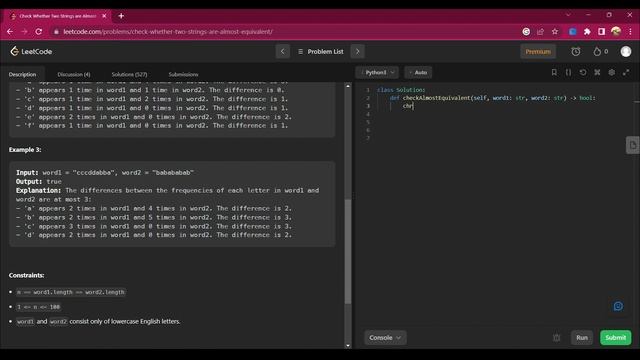Open browser extensions puzzle icon
Viewport: 640px width, 360px height.
(587, 31)
